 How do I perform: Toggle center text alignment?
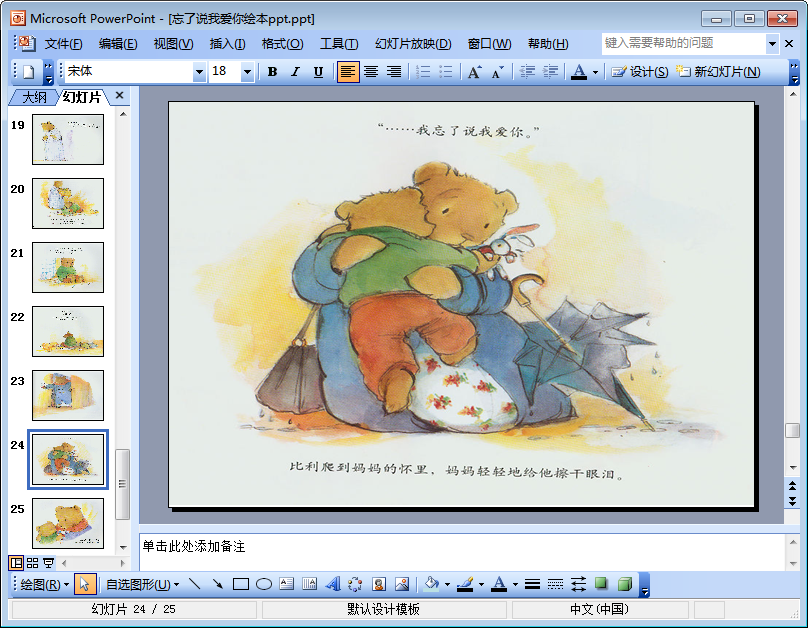(x=371, y=72)
